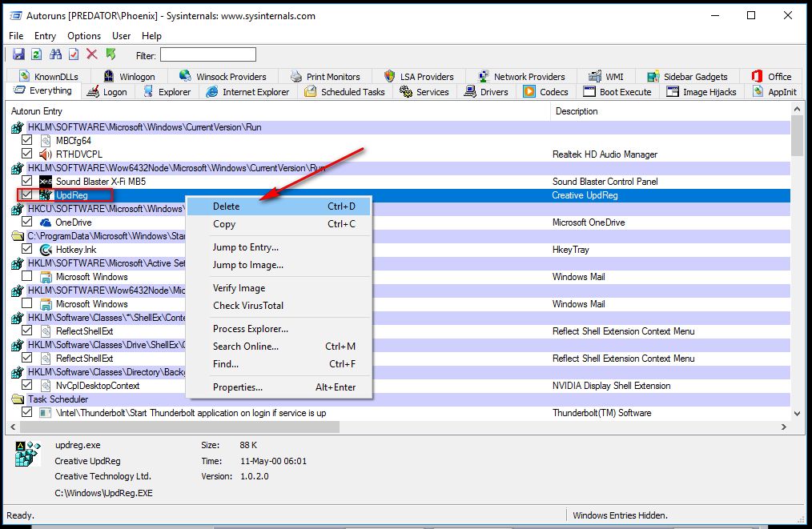
Task: Choose Search Online... in context menu
Action: point(279,347)
